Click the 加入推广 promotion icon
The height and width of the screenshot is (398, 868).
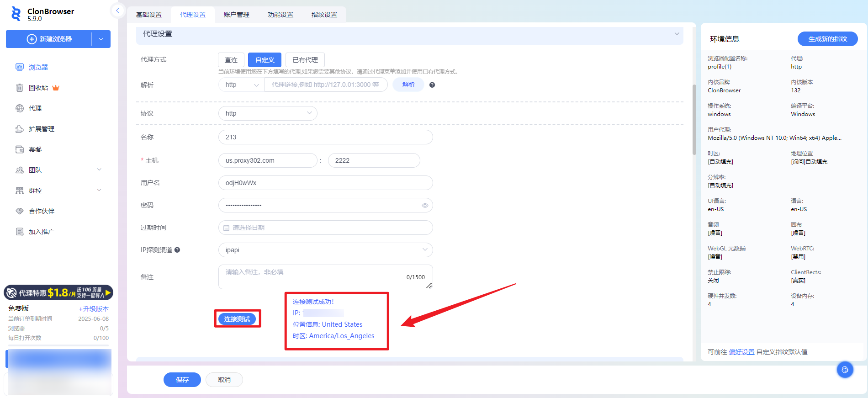[x=20, y=232]
